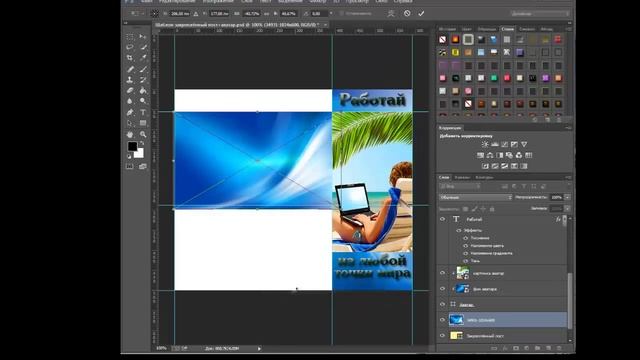Screen dimensions: 640x360
Task: Hide the selected highlighted blue layer
Action: (442, 320)
